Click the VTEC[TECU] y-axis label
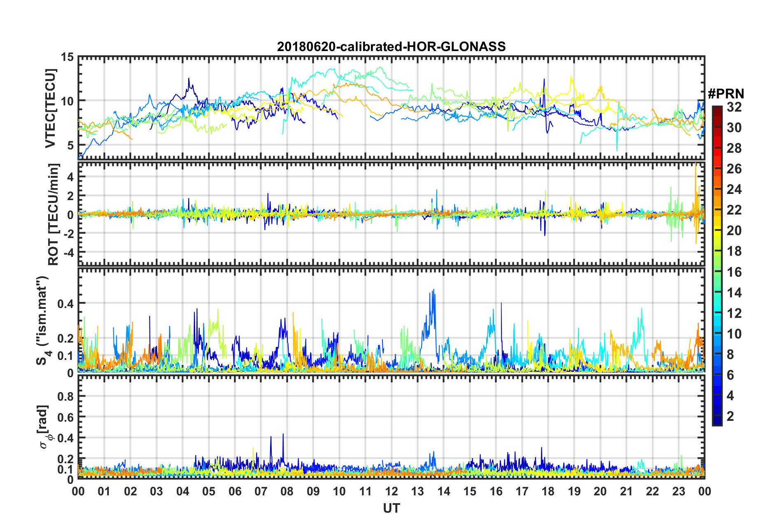Viewport: 783px width, 532px height. point(50,108)
